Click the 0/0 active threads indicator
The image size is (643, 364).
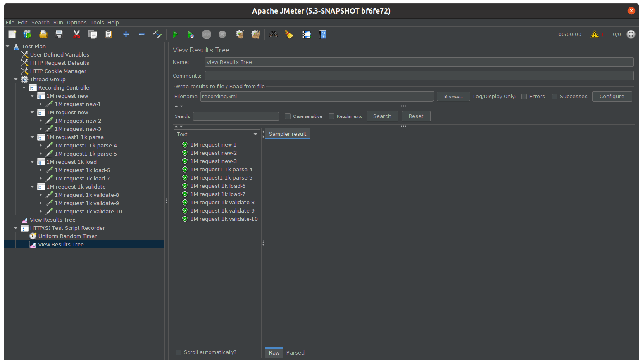(617, 34)
